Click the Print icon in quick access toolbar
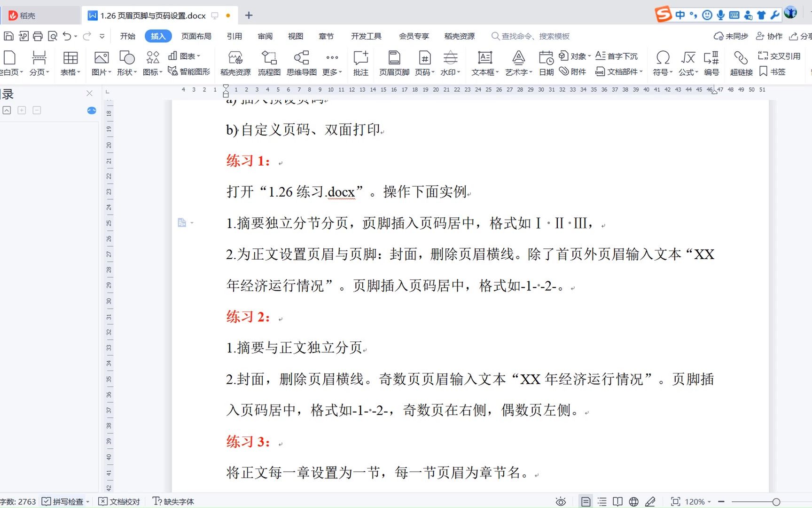The image size is (812, 508). click(38, 36)
